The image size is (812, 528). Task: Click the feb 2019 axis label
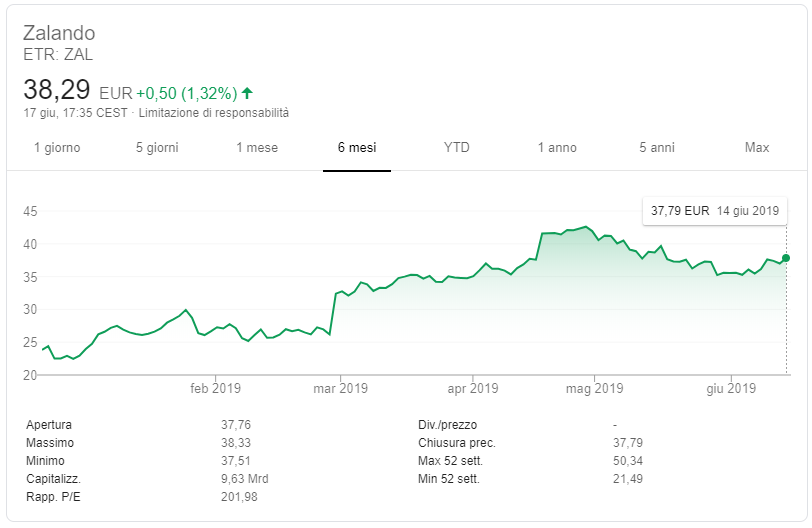click(215, 388)
